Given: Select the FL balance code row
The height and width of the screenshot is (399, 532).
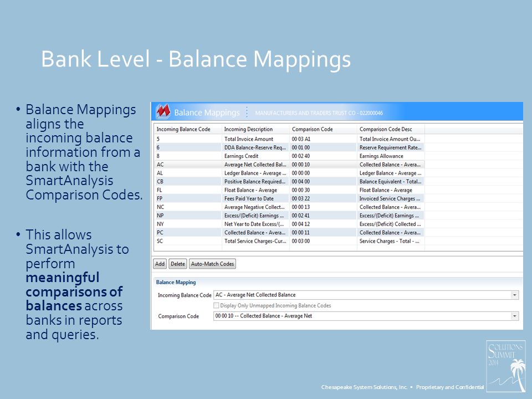Looking at the screenshot, I should 289,190.
